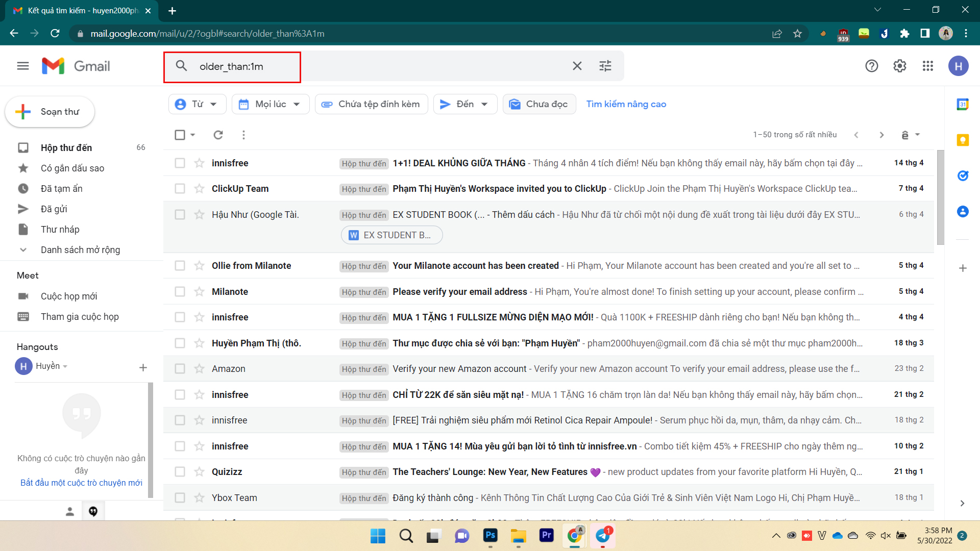The height and width of the screenshot is (551, 980).
Task: Tick the select-all checkbox
Action: pyautogui.click(x=180, y=135)
